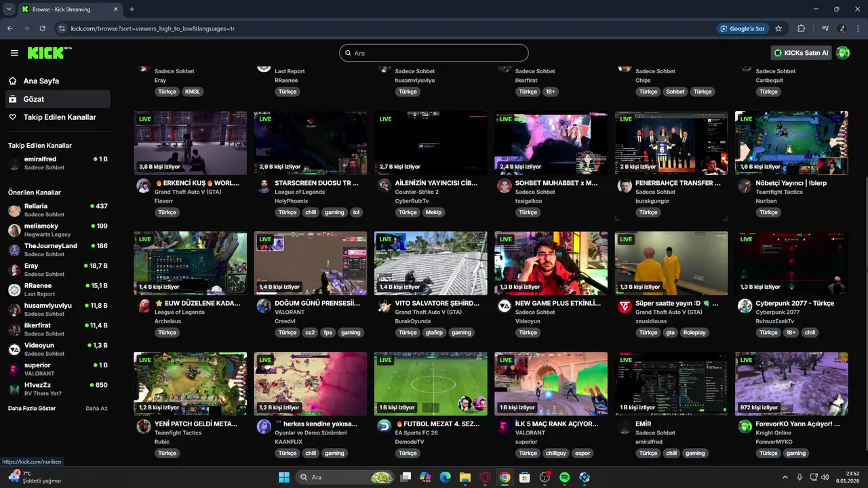This screenshot has height=488, width=868.
Task: Open Microsoft Edge from taskbar
Action: (445, 477)
